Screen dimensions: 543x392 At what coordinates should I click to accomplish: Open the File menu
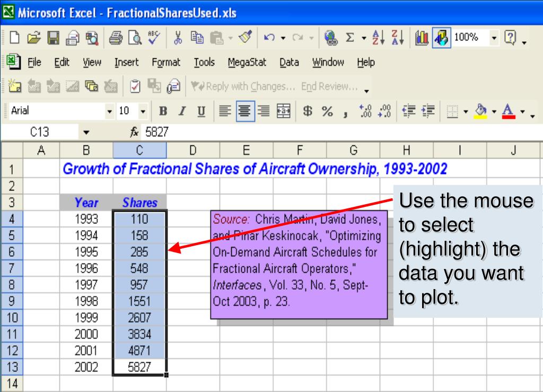(x=34, y=63)
